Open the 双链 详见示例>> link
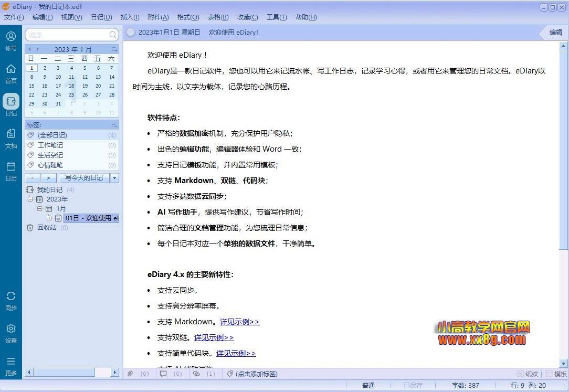 (x=214, y=337)
